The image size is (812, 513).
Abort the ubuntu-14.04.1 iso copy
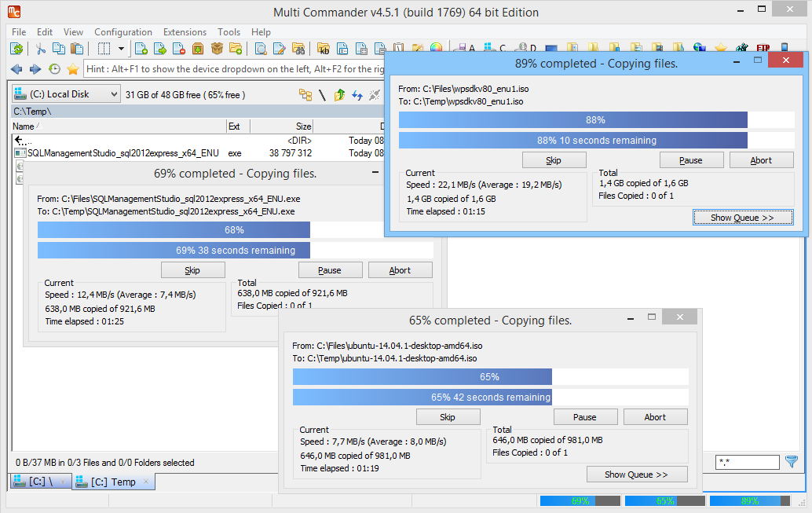tap(655, 417)
